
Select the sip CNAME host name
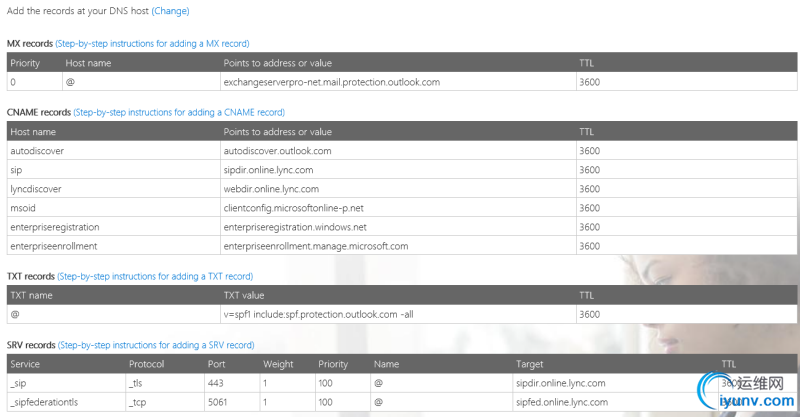tap(16, 170)
